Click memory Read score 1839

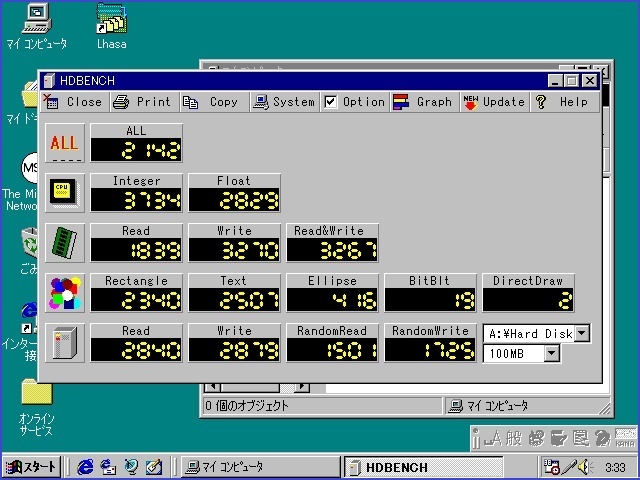136,250
